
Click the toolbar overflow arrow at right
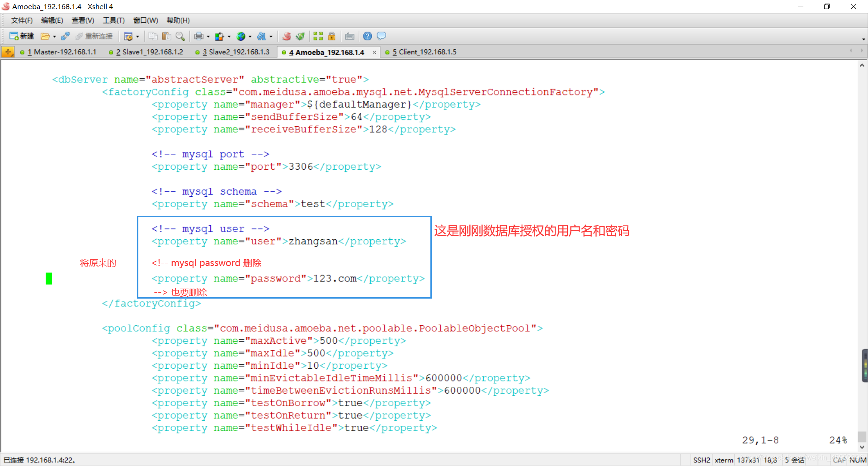pos(863,39)
